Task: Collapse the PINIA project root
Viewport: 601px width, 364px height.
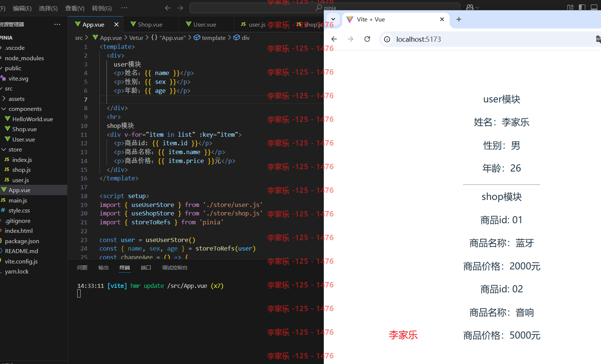Action: tap(6, 38)
